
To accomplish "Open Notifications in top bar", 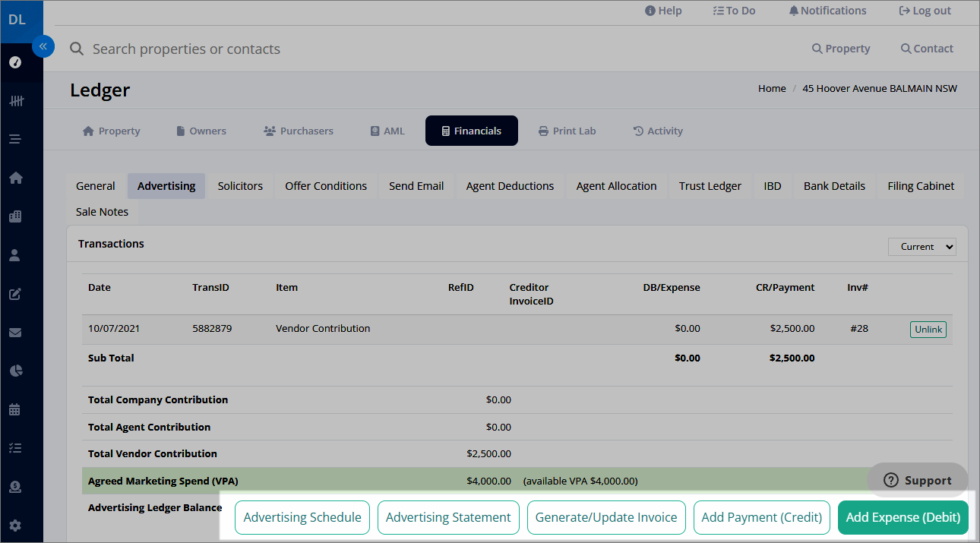I will [827, 11].
